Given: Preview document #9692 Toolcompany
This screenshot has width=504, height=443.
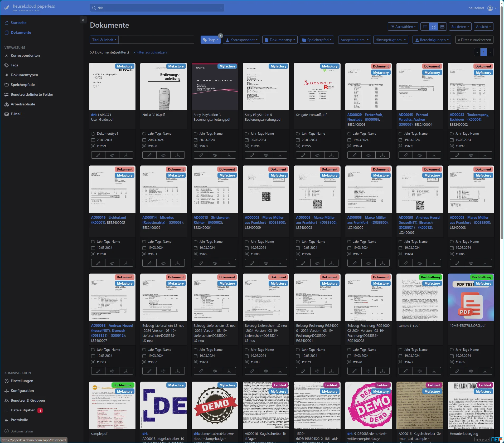Looking at the screenshot, I should [x=471, y=155].
